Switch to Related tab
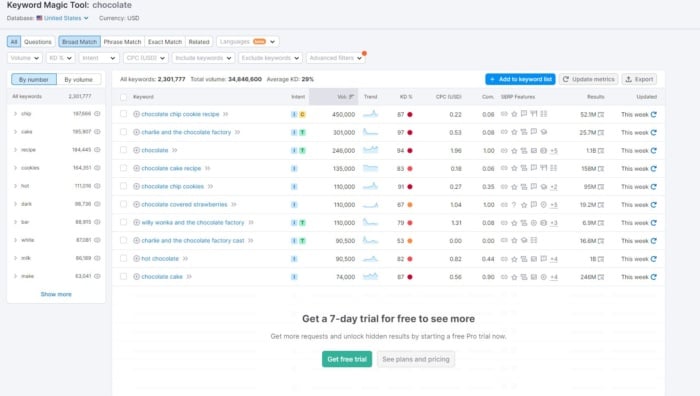 coord(199,42)
